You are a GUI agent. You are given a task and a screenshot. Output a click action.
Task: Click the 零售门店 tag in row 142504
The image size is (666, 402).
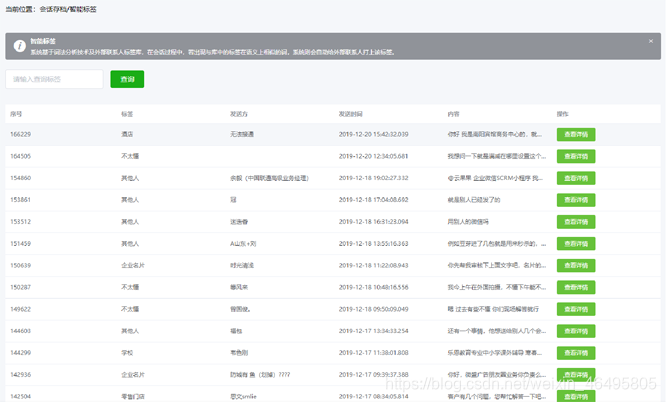click(x=133, y=396)
